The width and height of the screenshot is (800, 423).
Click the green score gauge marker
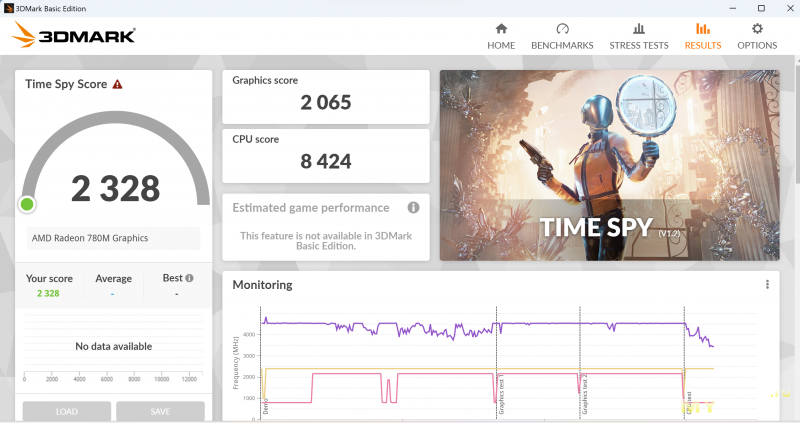[27, 205]
